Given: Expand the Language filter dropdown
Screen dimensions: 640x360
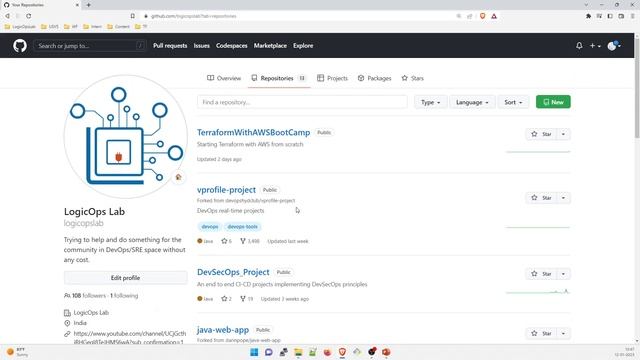Looking at the screenshot, I should (472, 102).
